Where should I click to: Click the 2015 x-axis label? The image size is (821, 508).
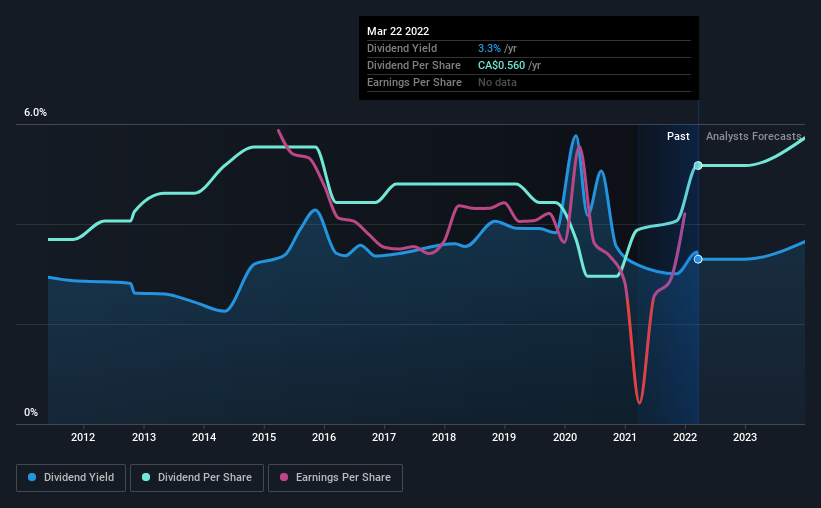click(264, 437)
